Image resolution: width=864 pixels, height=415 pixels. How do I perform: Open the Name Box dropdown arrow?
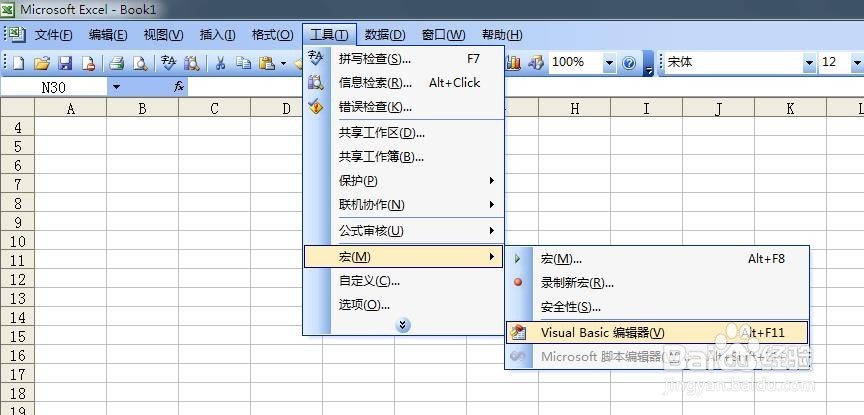pos(116,87)
